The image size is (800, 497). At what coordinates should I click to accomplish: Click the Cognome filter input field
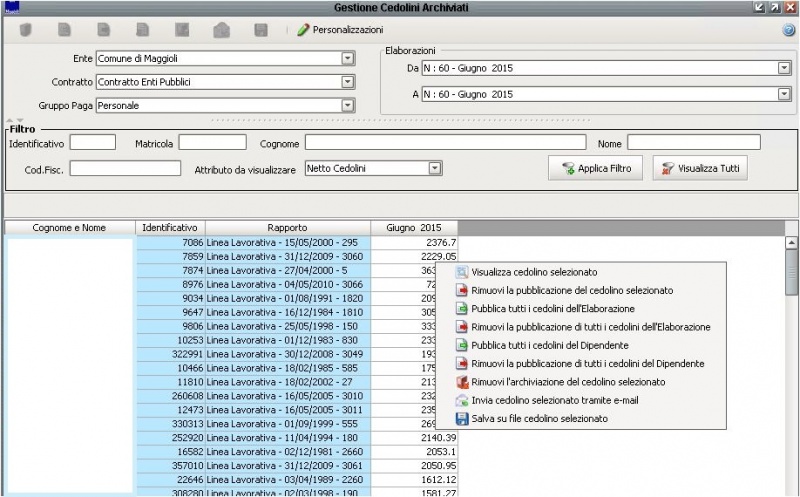(445, 143)
